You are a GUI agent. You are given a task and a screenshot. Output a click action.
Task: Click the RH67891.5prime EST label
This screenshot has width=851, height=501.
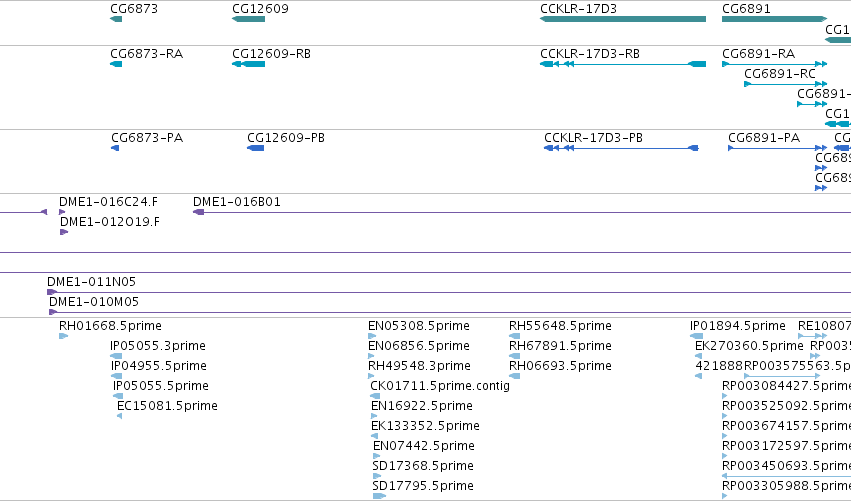560,346
